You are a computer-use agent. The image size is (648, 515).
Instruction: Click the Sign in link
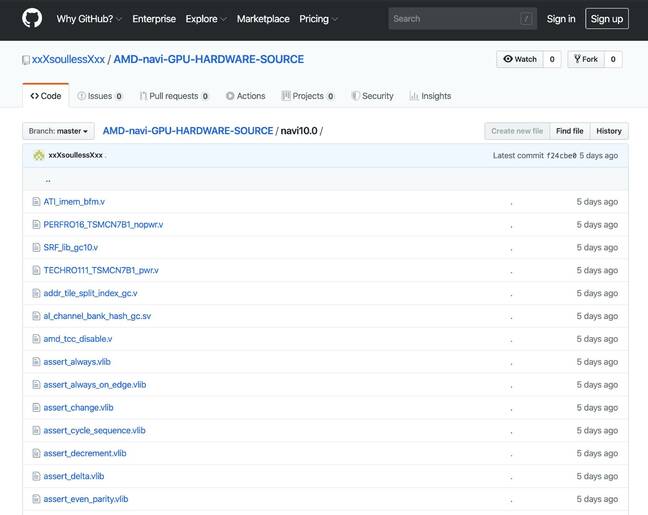tap(561, 19)
